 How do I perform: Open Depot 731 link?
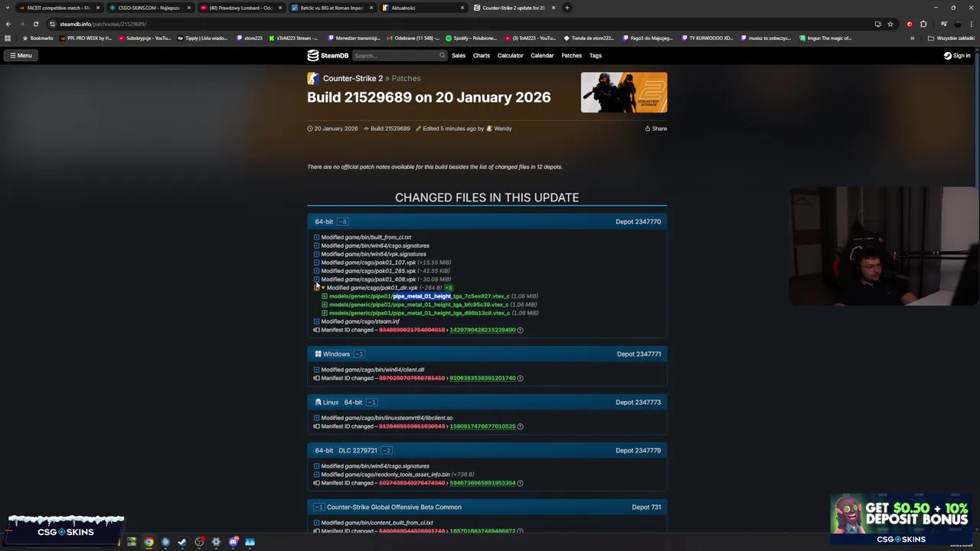coord(646,507)
